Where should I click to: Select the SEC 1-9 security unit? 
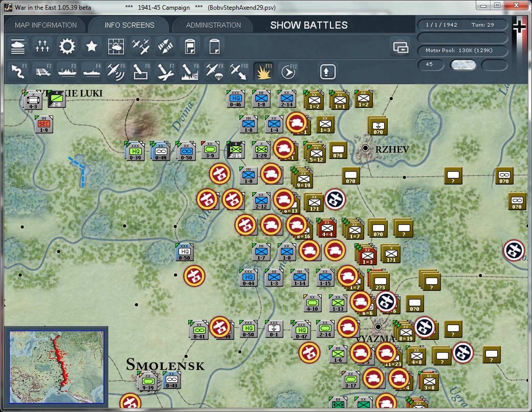click(44, 124)
